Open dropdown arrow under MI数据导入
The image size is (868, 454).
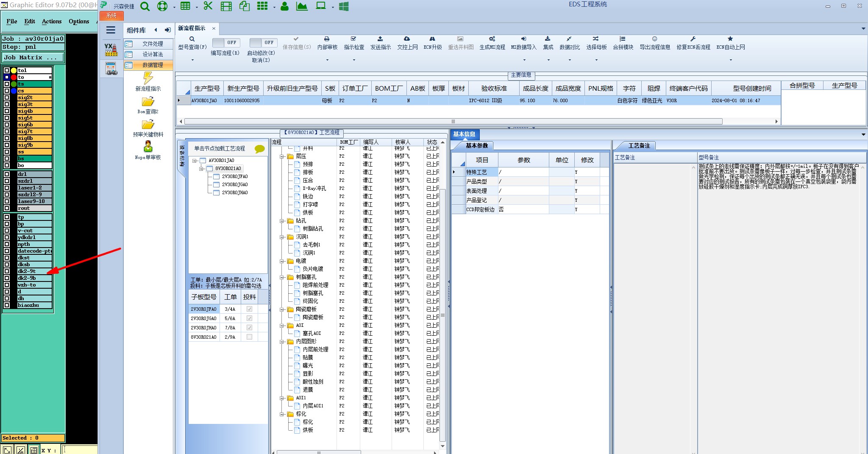pyautogui.click(x=524, y=60)
